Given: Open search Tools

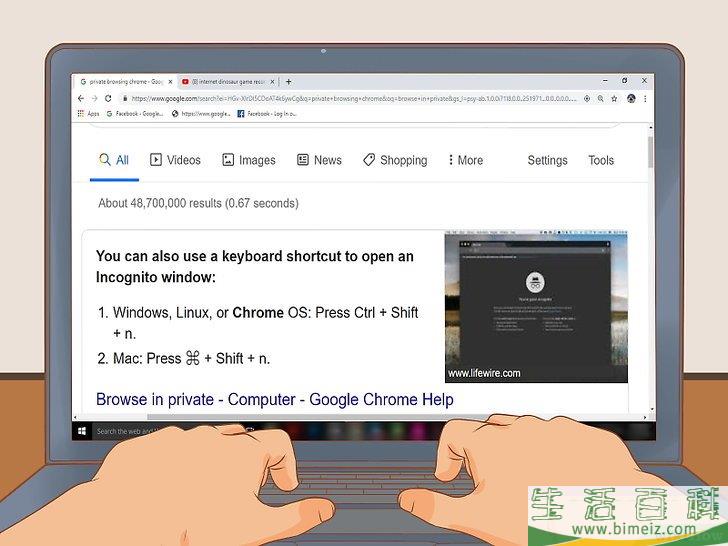Looking at the screenshot, I should point(601,160).
